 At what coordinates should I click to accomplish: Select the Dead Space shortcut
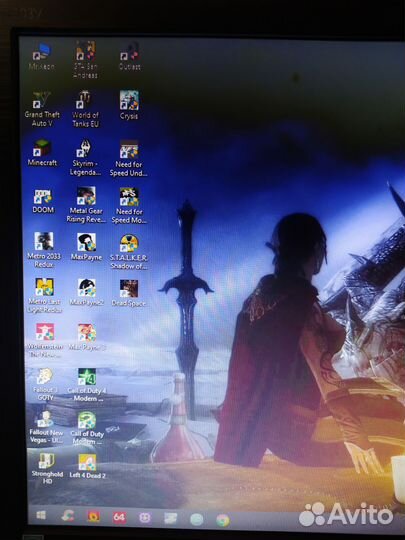[x=128, y=293]
